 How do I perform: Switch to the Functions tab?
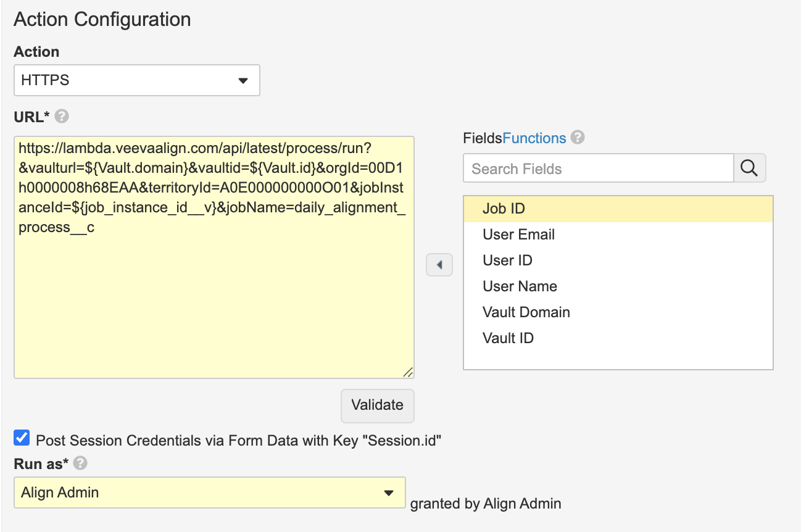(x=534, y=138)
